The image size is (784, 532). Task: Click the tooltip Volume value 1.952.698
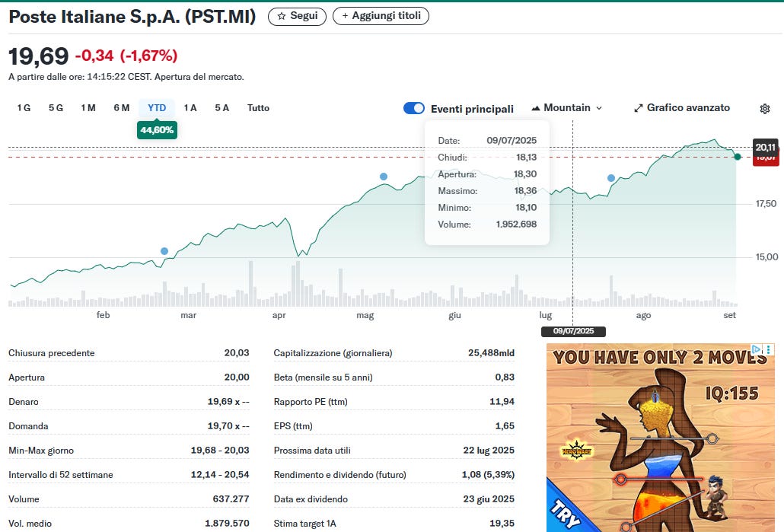pos(516,225)
